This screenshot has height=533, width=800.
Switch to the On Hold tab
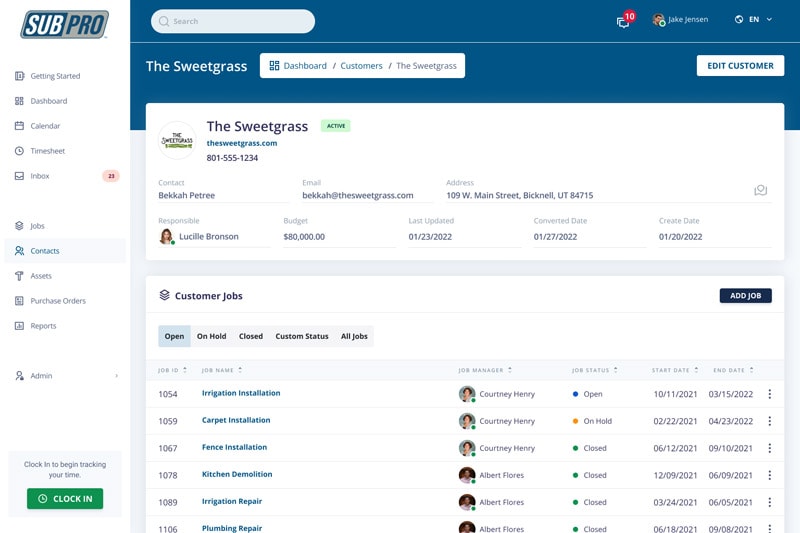[x=211, y=336]
